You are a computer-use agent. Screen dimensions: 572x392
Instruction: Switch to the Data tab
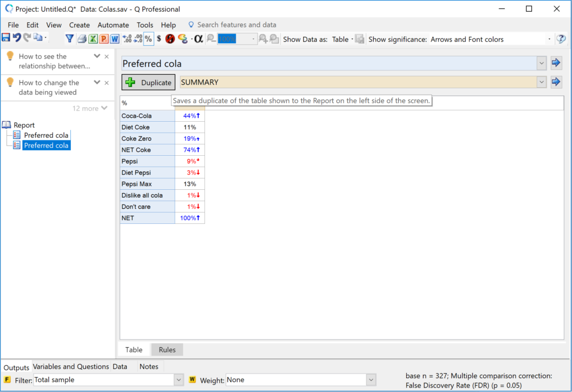coord(120,366)
